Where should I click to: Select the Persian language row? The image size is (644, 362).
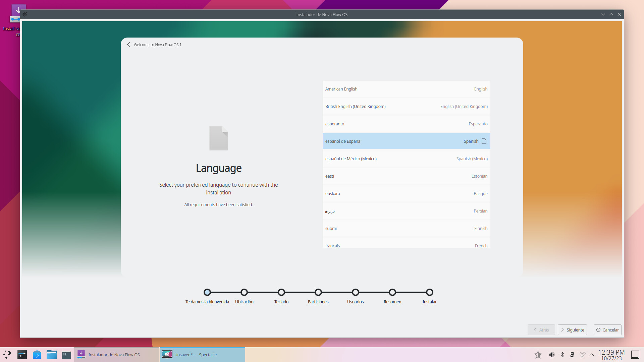tap(406, 211)
